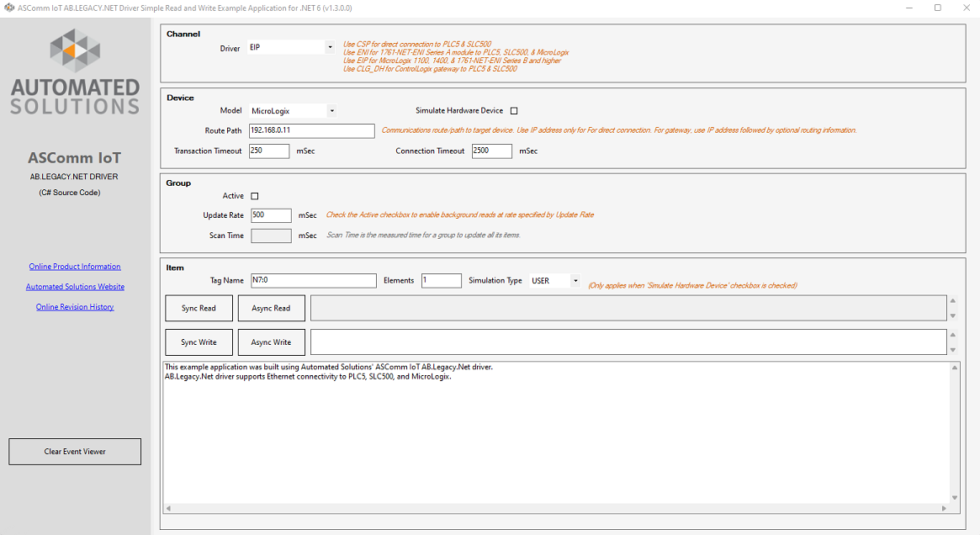Click write box scroll down arrow

click(953, 350)
